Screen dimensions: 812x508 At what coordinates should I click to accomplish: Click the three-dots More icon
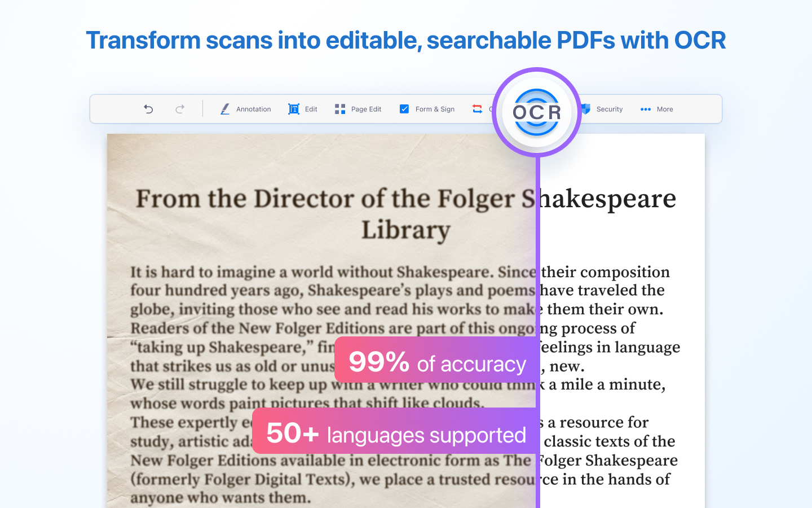(646, 109)
